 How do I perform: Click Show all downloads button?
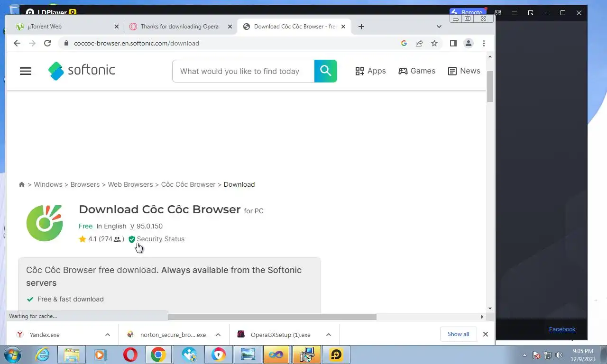click(x=458, y=334)
